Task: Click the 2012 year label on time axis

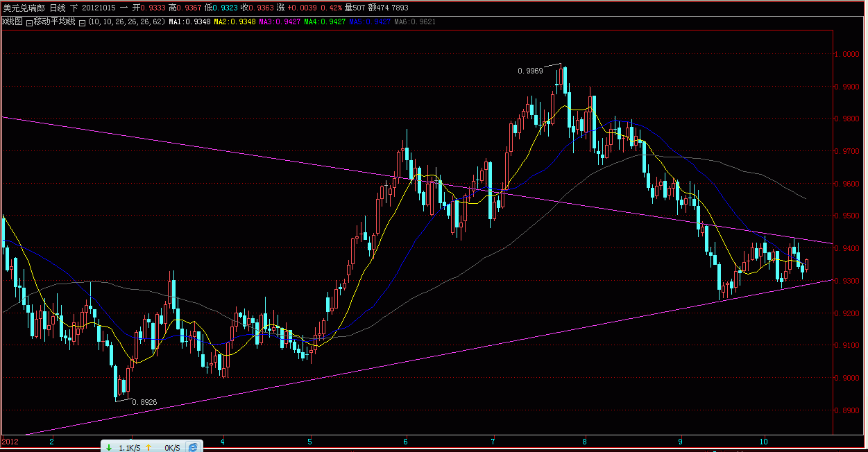Action: pos(10,441)
